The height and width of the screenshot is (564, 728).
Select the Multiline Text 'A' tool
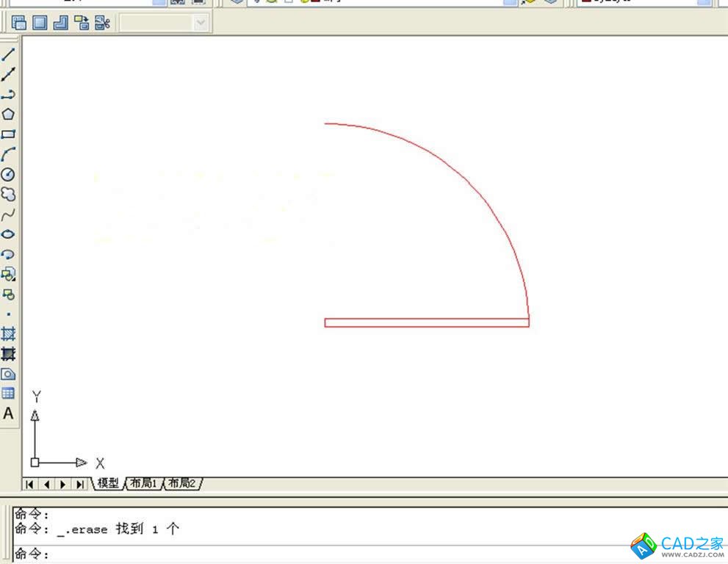click(x=8, y=413)
